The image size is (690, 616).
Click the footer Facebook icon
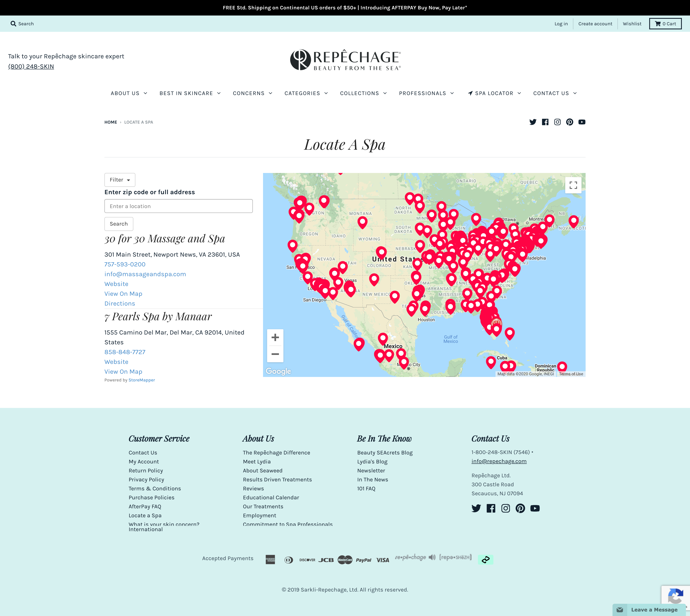[x=491, y=508]
